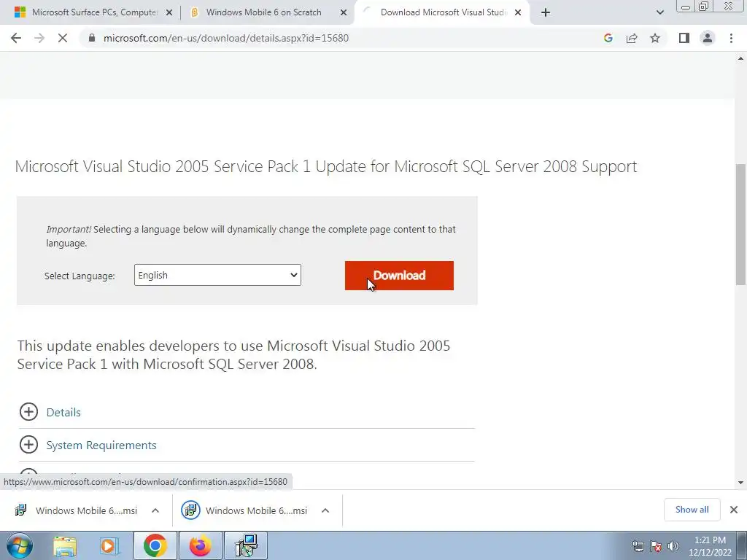Close the Download Microsoft Visual Studio tab
Screen dimensions: 747x560
[x=518, y=12]
